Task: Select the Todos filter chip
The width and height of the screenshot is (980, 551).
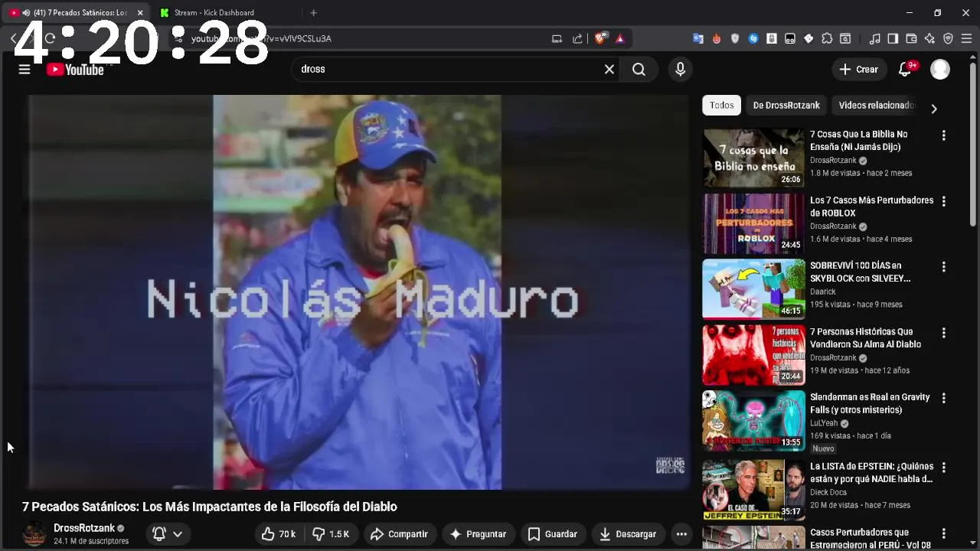Action: [x=721, y=106]
